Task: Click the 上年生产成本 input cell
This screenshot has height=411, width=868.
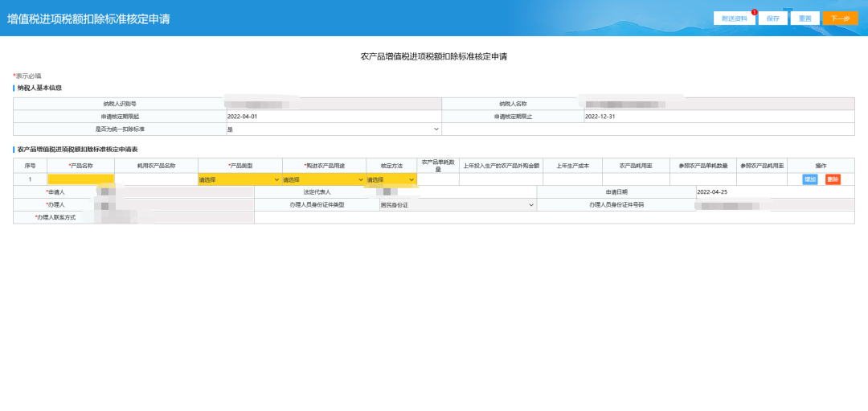Action: pyautogui.click(x=571, y=180)
